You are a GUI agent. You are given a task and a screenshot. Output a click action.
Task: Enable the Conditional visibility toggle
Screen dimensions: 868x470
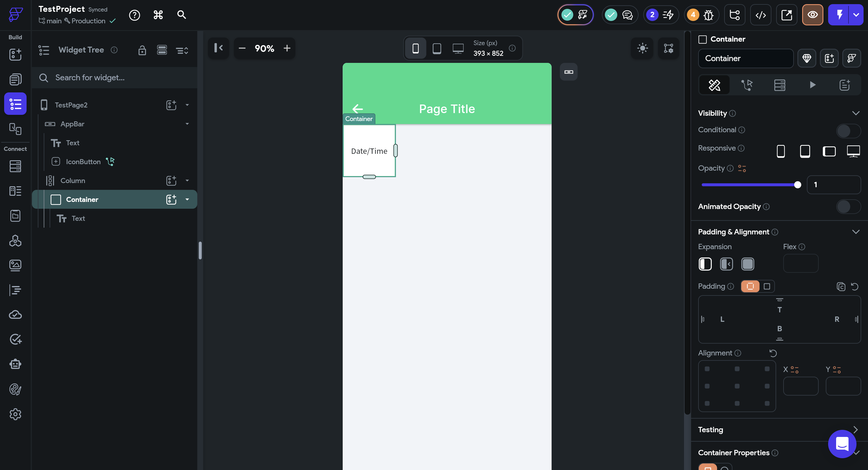(848, 131)
